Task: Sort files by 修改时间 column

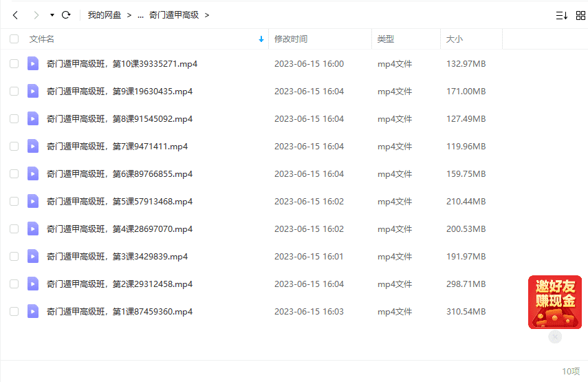Action: pyautogui.click(x=291, y=39)
